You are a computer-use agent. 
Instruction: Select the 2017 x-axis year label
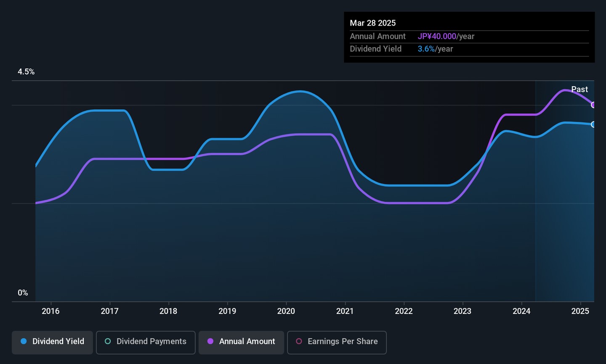(109, 311)
